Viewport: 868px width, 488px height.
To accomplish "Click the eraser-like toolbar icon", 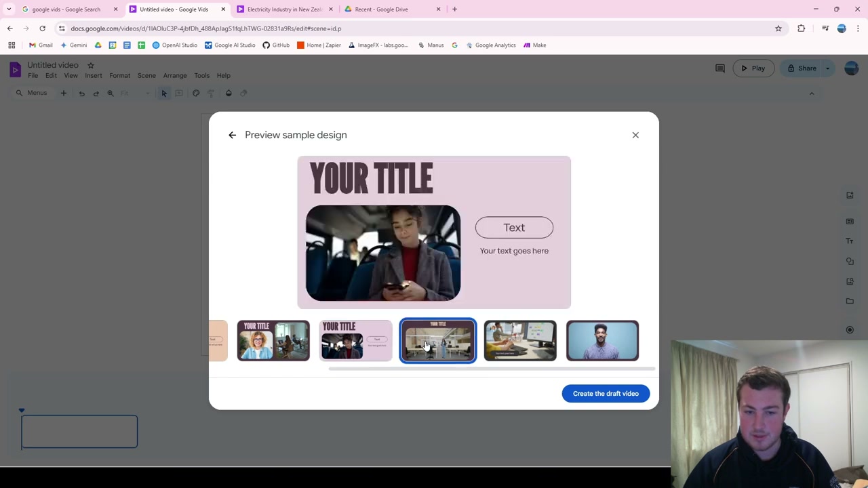I will click(x=243, y=93).
